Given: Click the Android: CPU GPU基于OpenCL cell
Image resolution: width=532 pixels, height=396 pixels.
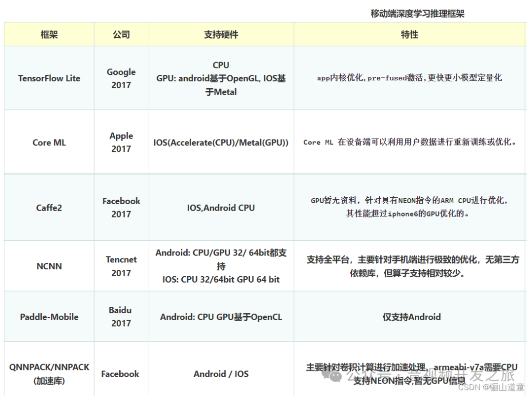Looking at the screenshot, I should (x=221, y=317).
